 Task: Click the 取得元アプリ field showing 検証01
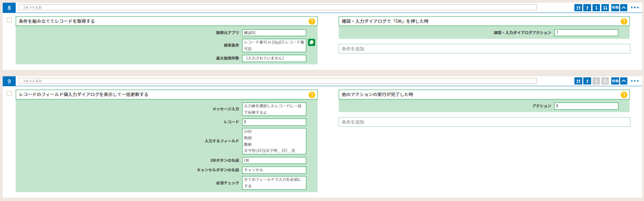[274, 33]
